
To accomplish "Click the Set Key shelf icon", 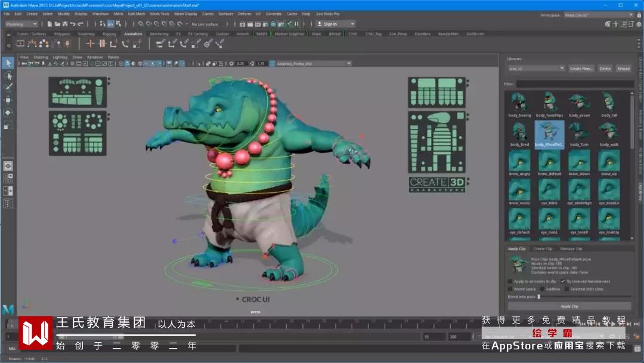I will pyautogui.click(x=91, y=44).
